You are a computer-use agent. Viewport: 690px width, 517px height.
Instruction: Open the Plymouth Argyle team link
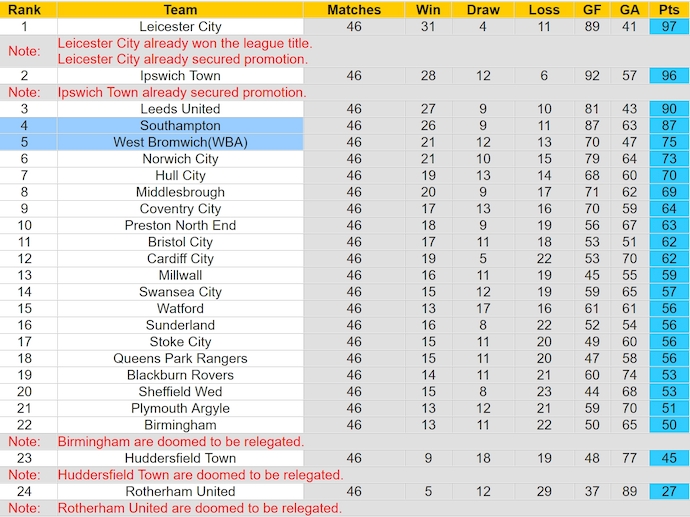(x=180, y=409)
